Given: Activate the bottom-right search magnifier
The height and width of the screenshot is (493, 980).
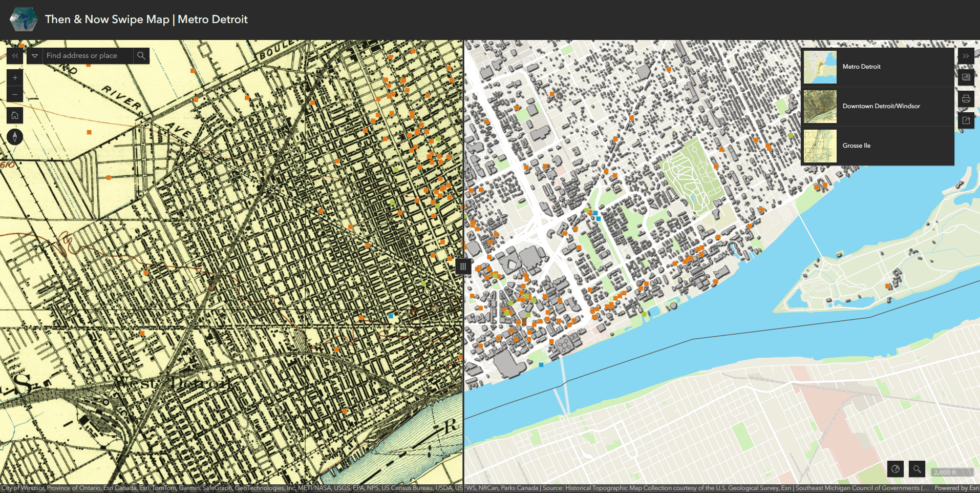Looking at the screenshot, I should coord(917,469).
